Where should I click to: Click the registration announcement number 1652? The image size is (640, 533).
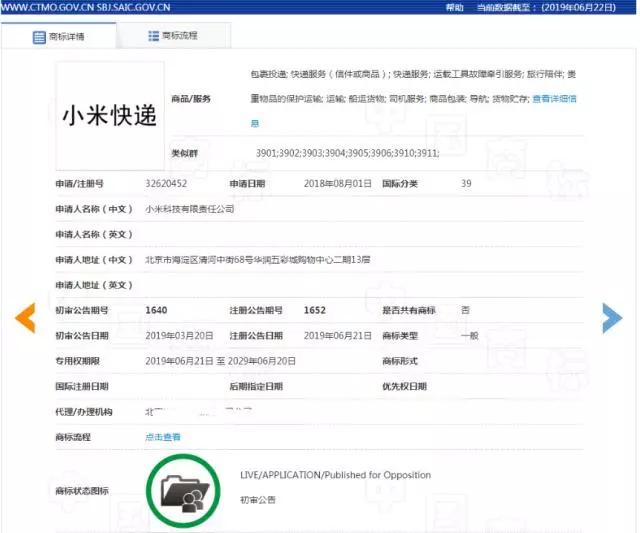pyautogui.click(x=315, y=310)
